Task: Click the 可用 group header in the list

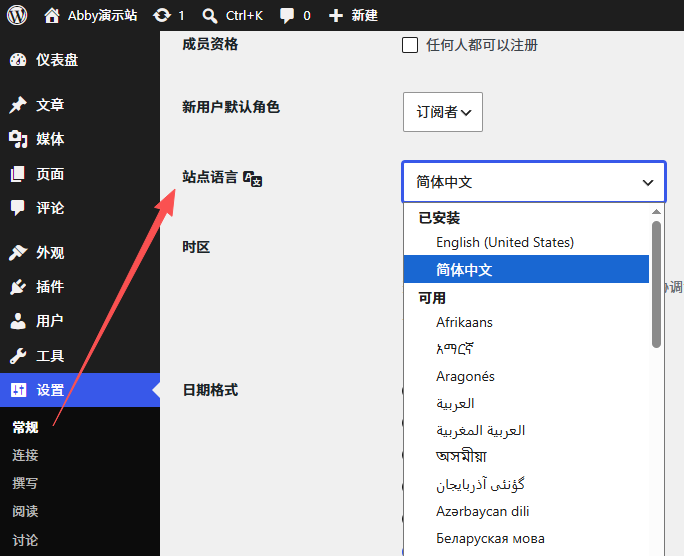Action: [x=432, y=298]
